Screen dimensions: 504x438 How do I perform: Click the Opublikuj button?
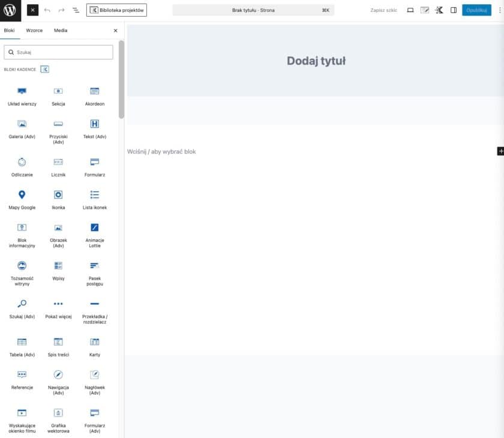476,10
